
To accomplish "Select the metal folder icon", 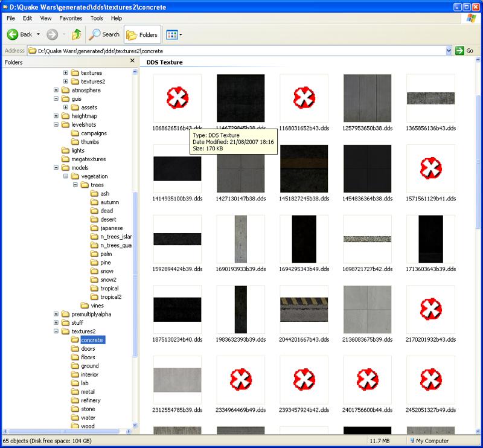I will click(x=75, y=392).
